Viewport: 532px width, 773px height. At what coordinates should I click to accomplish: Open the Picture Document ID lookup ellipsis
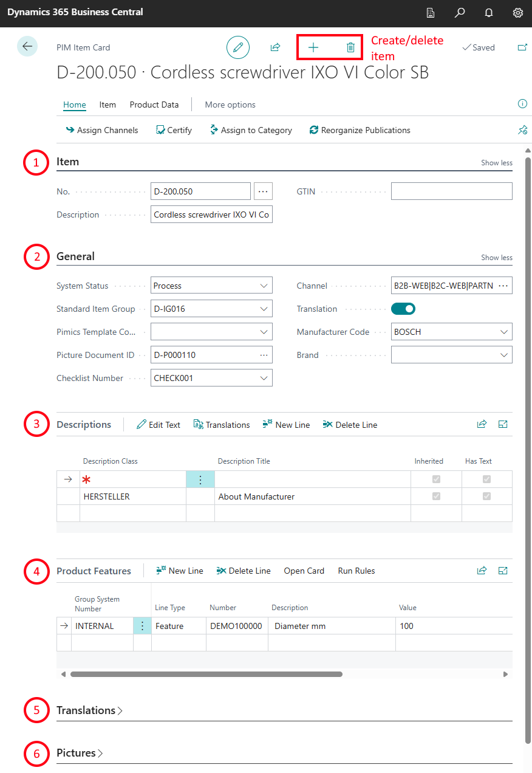point(264,355)
